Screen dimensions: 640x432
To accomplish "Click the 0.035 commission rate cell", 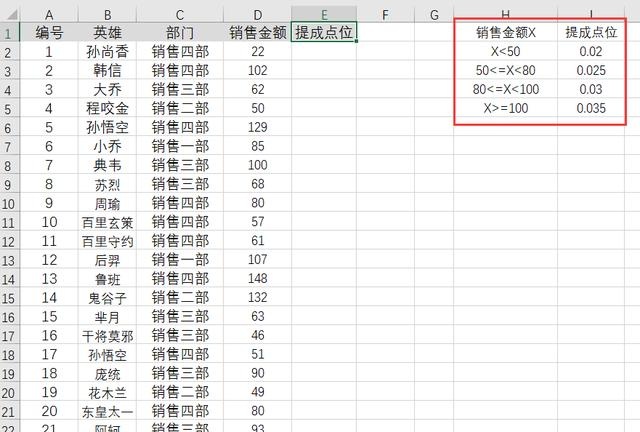I will pyautogui.click(x=591, y=108).
